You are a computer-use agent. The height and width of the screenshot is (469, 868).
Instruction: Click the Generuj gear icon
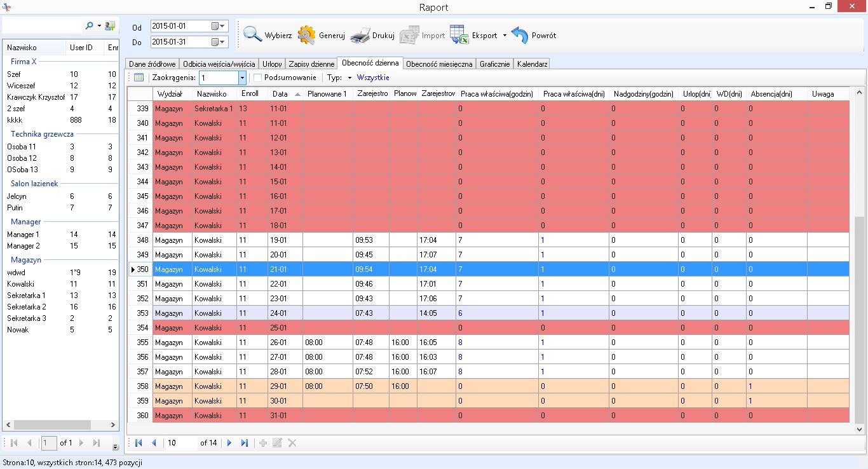click(307, 35)
